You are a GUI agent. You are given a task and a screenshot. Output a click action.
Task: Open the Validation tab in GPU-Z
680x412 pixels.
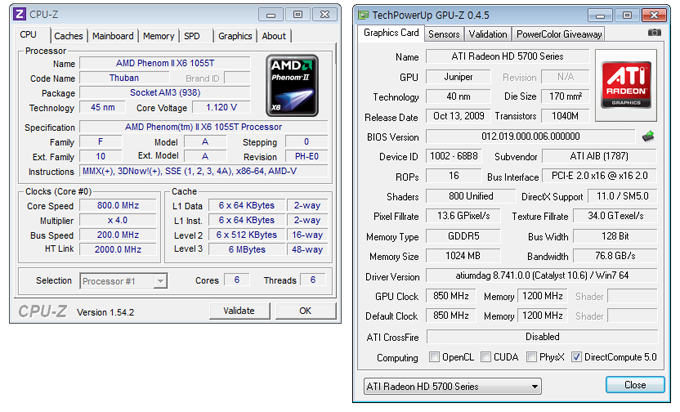(x=488, y=34)
